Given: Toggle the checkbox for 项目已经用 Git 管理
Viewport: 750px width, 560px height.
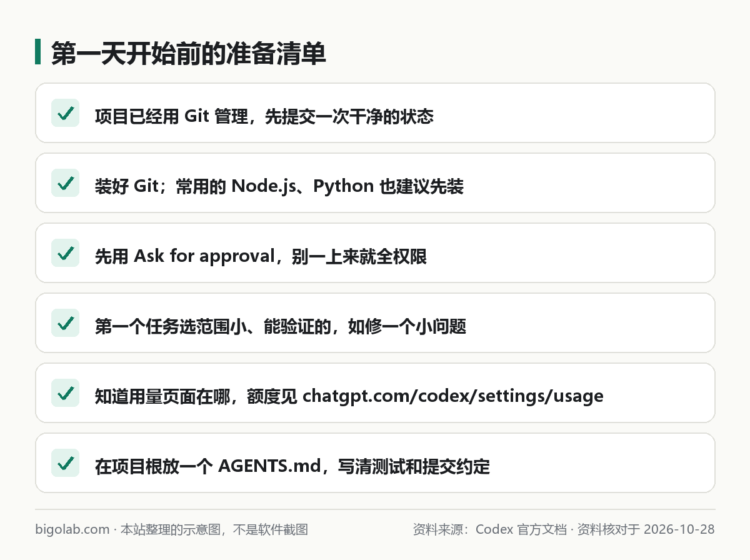Looking at the screenshot, I should (65, 113).
